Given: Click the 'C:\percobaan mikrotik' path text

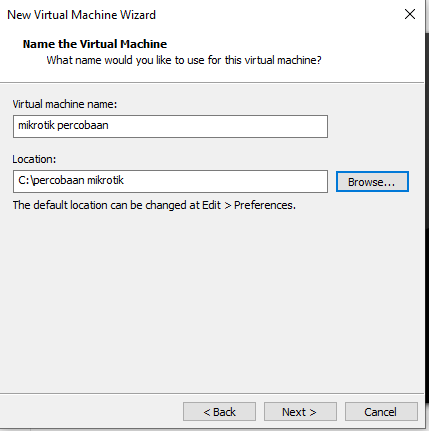Looking at the screenshot, I should [x=71, y=180].
